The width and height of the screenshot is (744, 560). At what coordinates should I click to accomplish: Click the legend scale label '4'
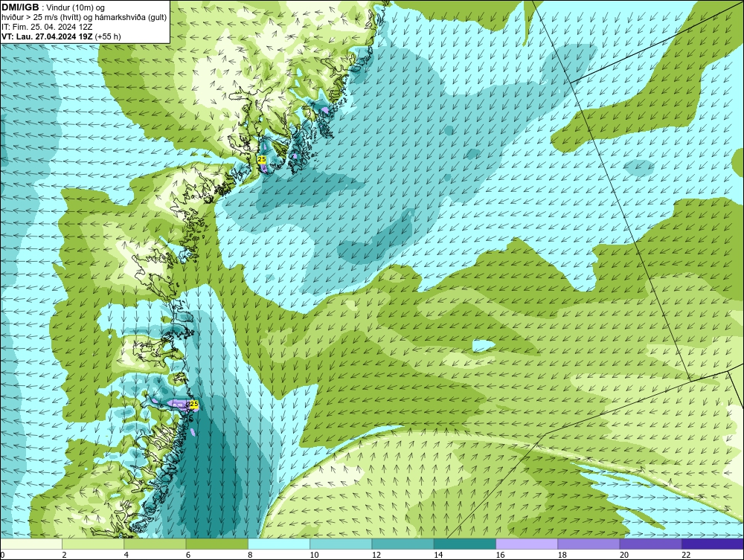[x=126, y=555]
